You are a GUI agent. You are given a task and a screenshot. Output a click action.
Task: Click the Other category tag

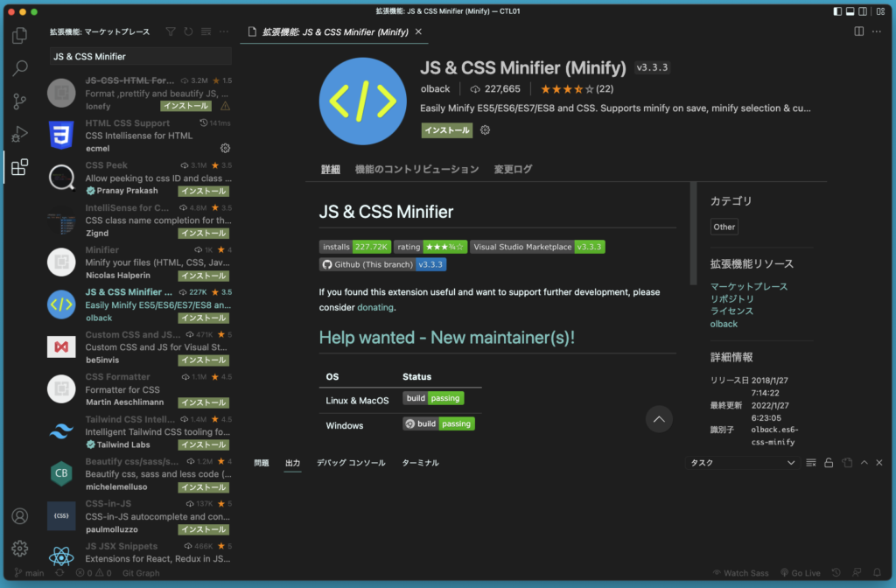pyautogui.click(x=724, y=227)
